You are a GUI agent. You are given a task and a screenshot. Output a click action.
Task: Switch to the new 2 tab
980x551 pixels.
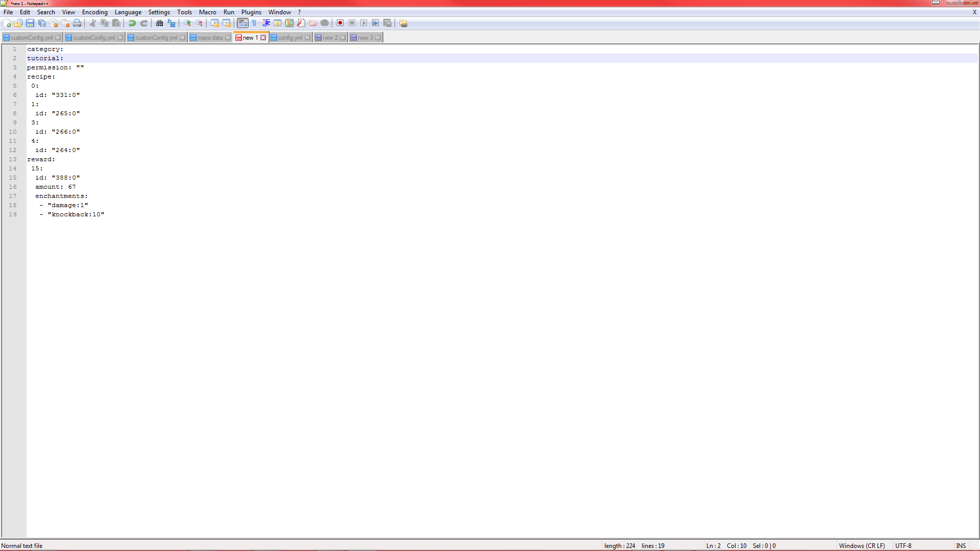[x=330, y=38]
